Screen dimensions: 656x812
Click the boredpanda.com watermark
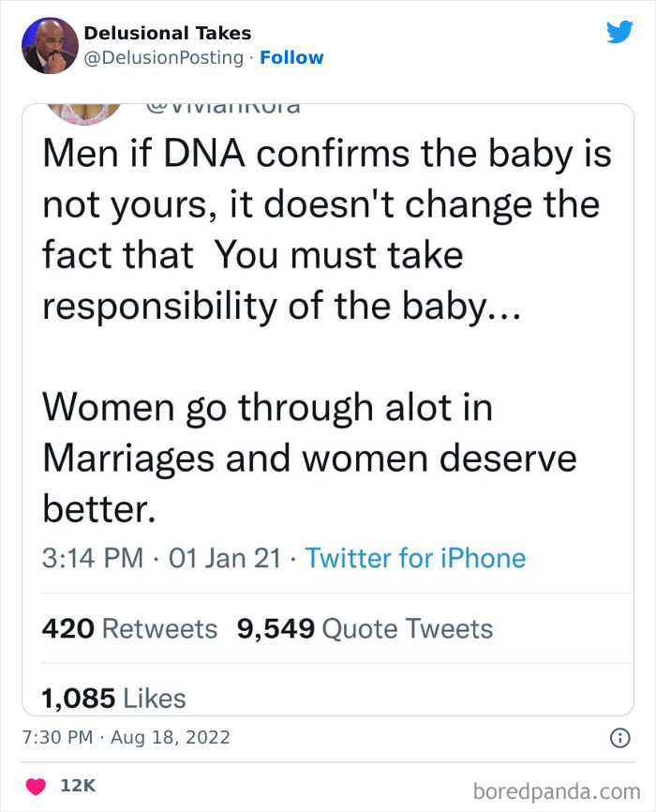click(559, 789)
